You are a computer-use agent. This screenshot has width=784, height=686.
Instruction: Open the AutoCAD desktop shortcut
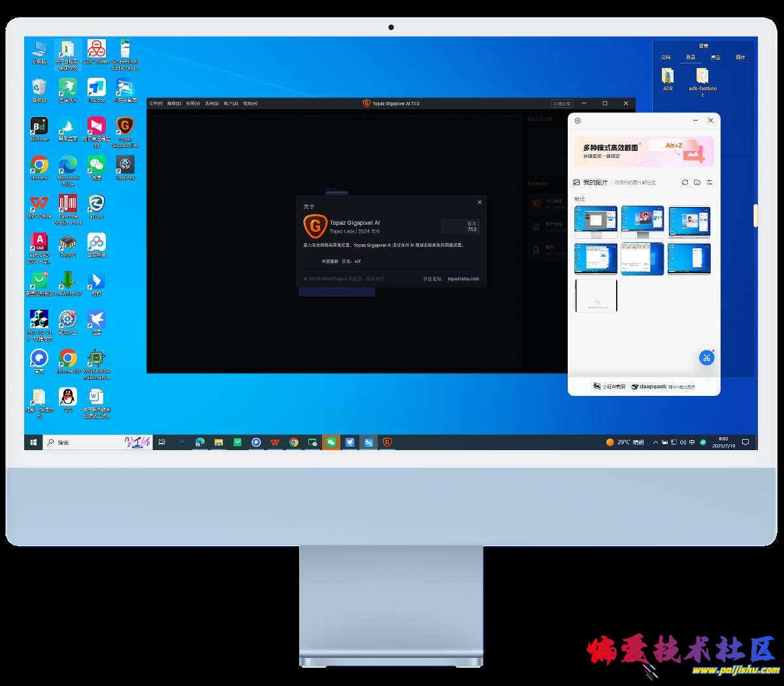point(39,244)
